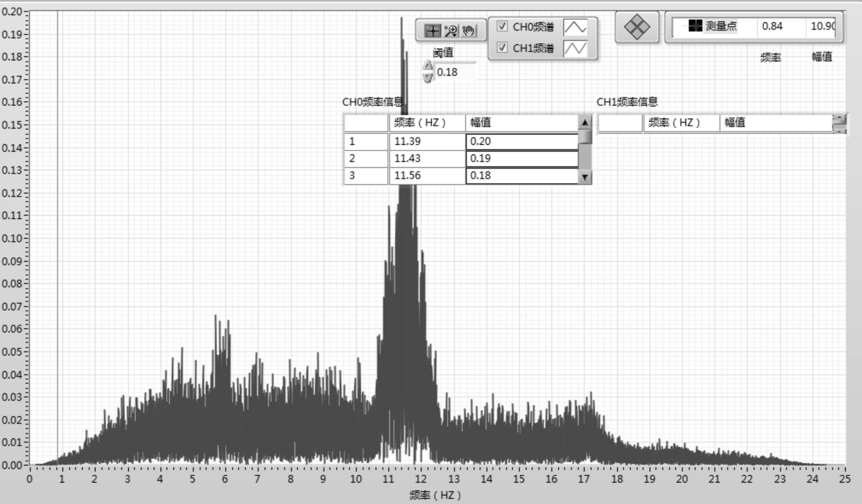Click the 测量点 cursor black crosshair icon
862x504 pixels.
695,26
